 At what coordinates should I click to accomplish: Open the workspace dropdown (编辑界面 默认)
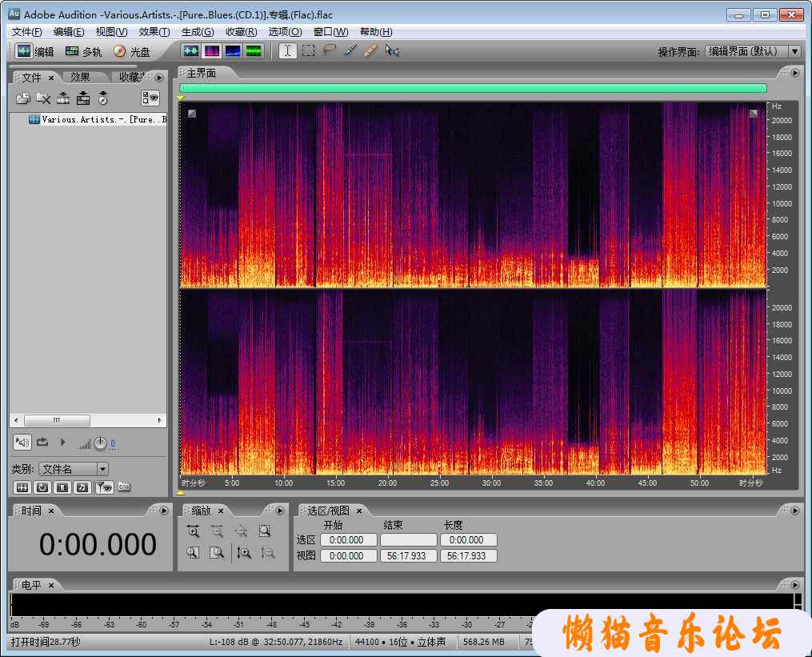[x=753, y=51]
